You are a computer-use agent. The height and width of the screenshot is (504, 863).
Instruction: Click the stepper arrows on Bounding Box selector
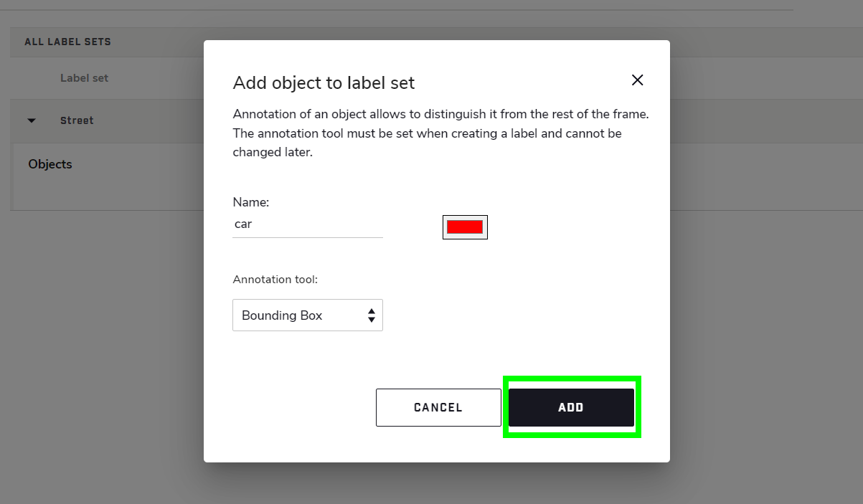click(x=371, y=315)
